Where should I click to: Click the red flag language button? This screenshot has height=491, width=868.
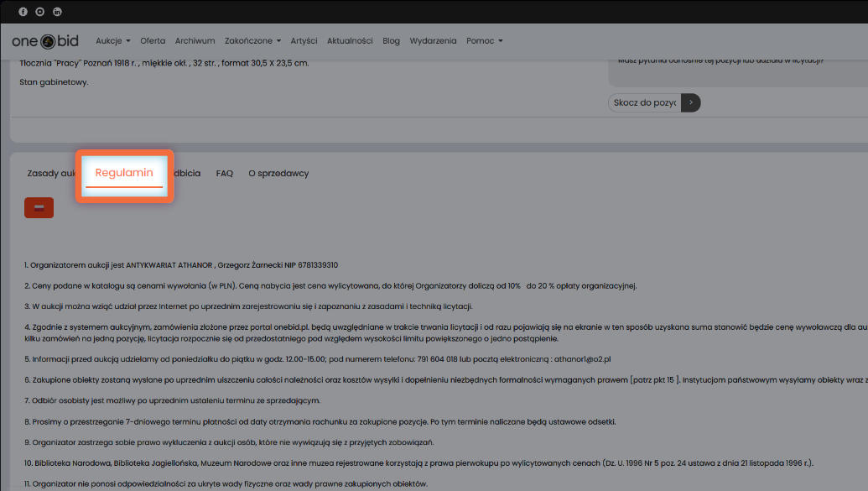(x=39, y=208)
